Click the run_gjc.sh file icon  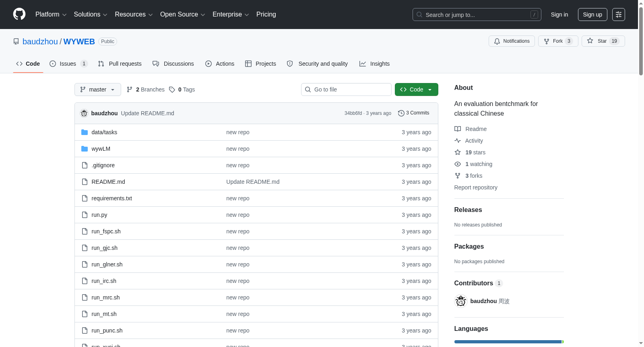coord(85,248)
